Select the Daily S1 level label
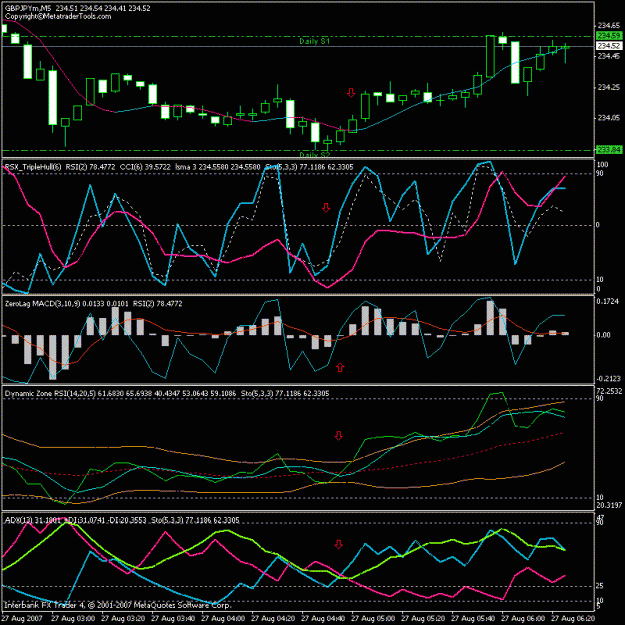Image resolution: width=625 pixels, height=625 pixels. pos(314,41)
